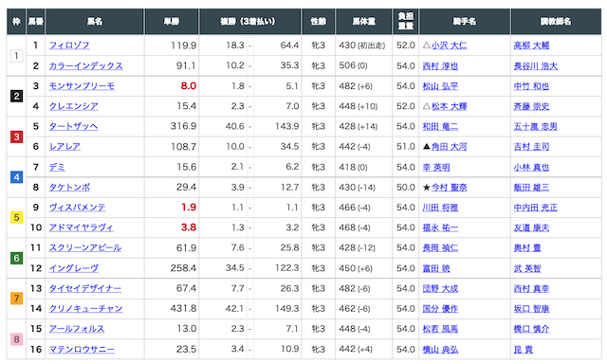Open trainer link 中内田 充正
The image size is (607, 364).
coord(536,208)
